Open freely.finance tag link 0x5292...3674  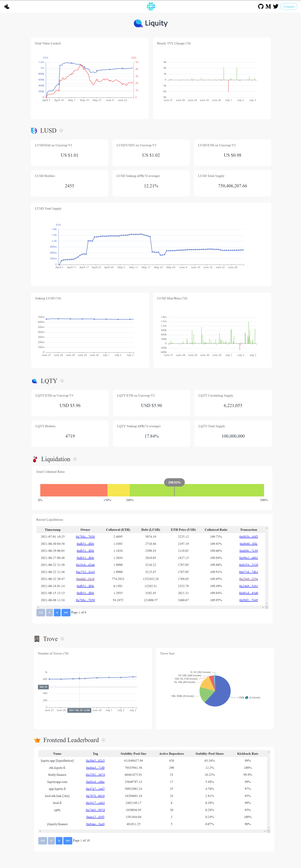[x=95, y=775]
